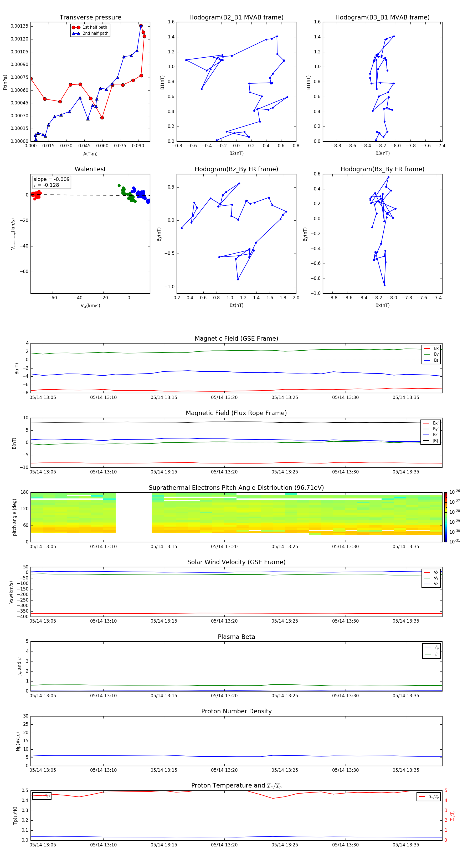Image resolution: width=473 pixels, height=868 pixels.
Task: Select the "B2(nT)" x-axis label
Action: pyautogui.click(x=236, y=153)
